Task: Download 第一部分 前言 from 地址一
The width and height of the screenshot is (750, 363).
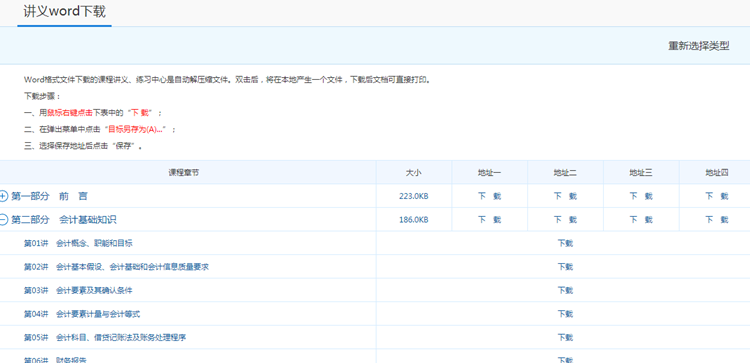Action: [x=489, y=196]
